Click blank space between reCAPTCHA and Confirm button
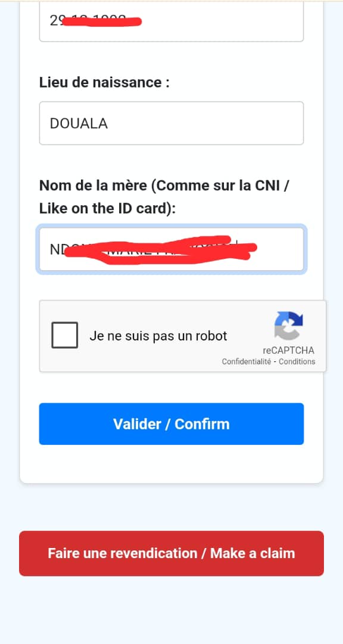Screen dimensions: 343x644 [171, 388]
